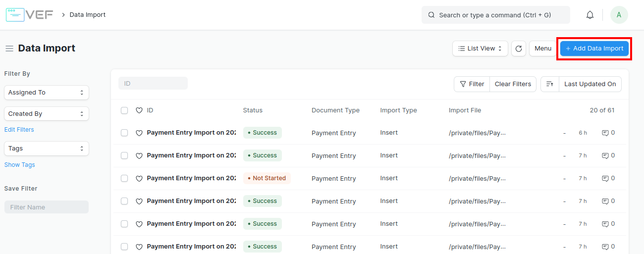The height and width of the screenshot is (254, 644).
Task: Open the List View switcher dropdown
Action: tap(480, 49)
